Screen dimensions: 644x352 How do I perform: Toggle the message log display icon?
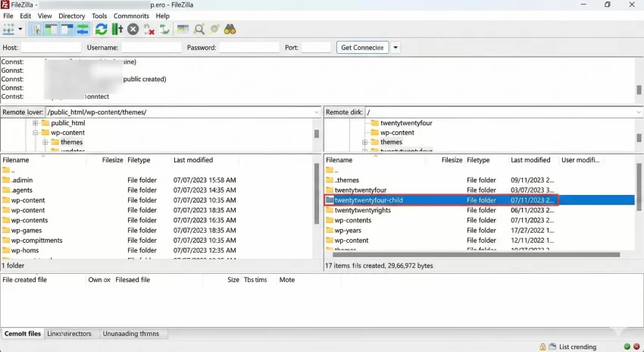(35, 30)
